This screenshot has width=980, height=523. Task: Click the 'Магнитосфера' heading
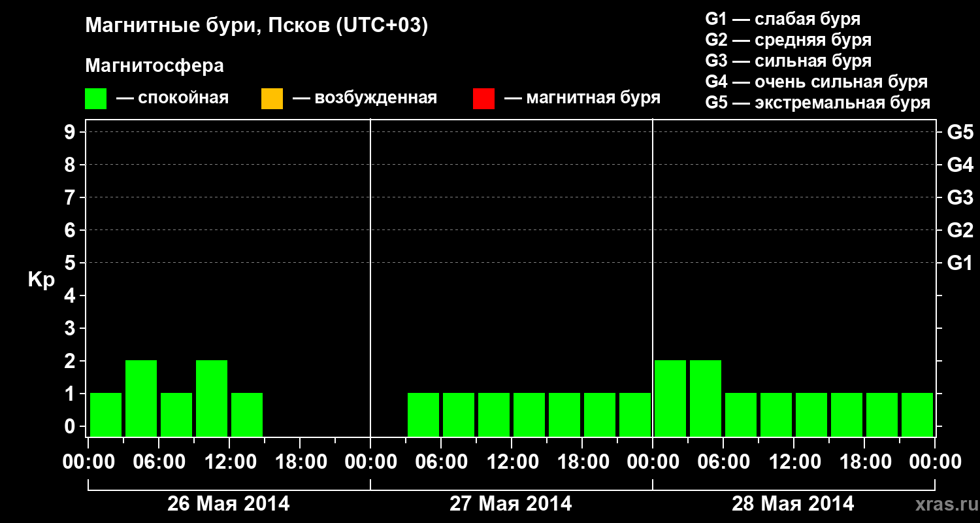coord(154,66)
